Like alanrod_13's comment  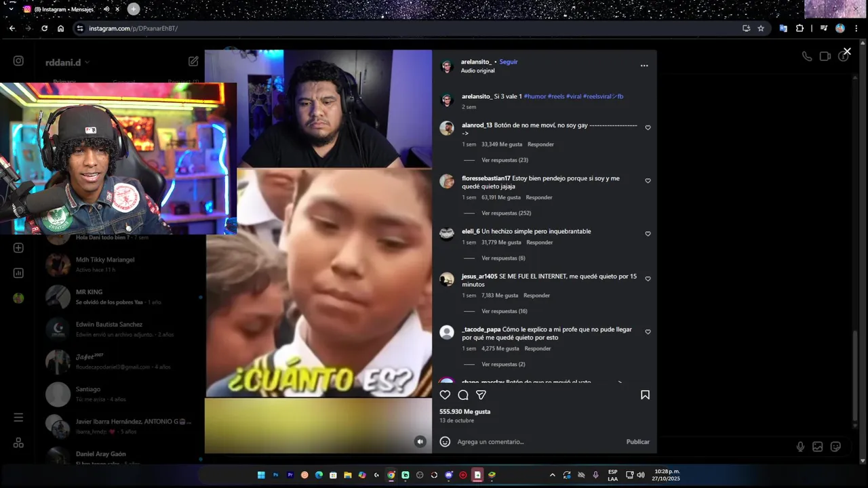(648, 128)
